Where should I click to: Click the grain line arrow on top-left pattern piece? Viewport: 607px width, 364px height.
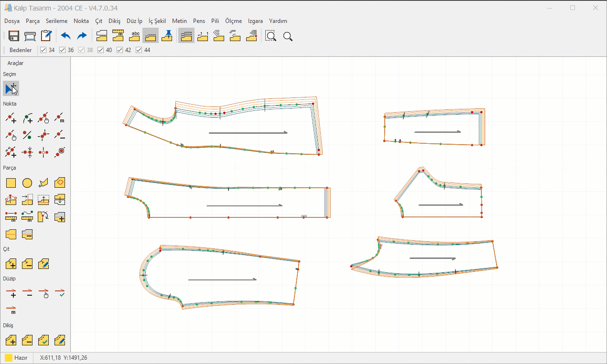[x=248, y=132]
